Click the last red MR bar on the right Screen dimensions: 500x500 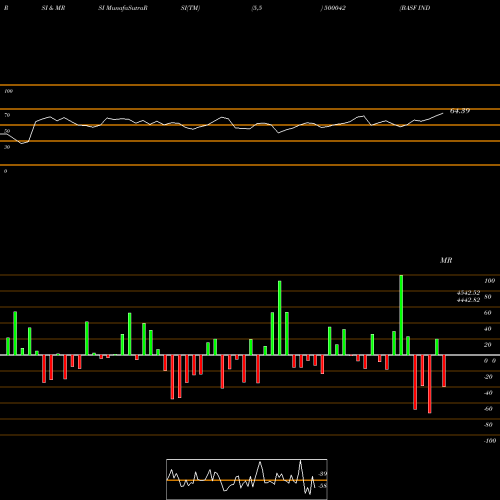point(444,371)
